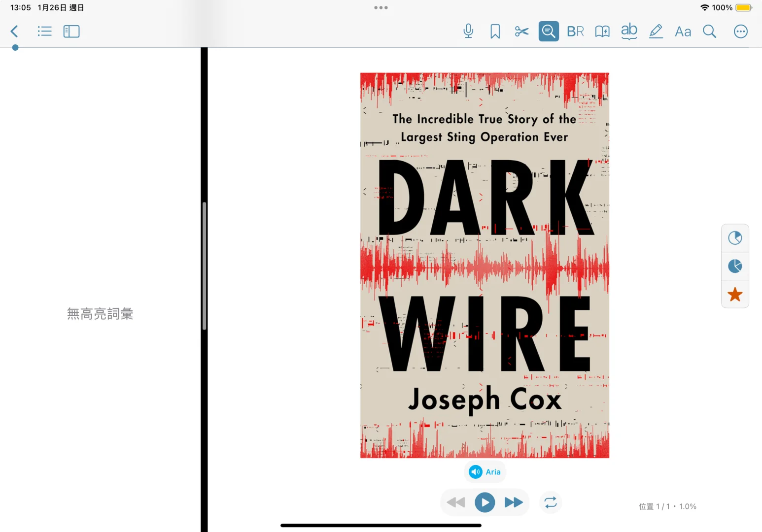Tap the battery 100% indicator
Viewport: 762px width, 532px height.
pos(732,8)
